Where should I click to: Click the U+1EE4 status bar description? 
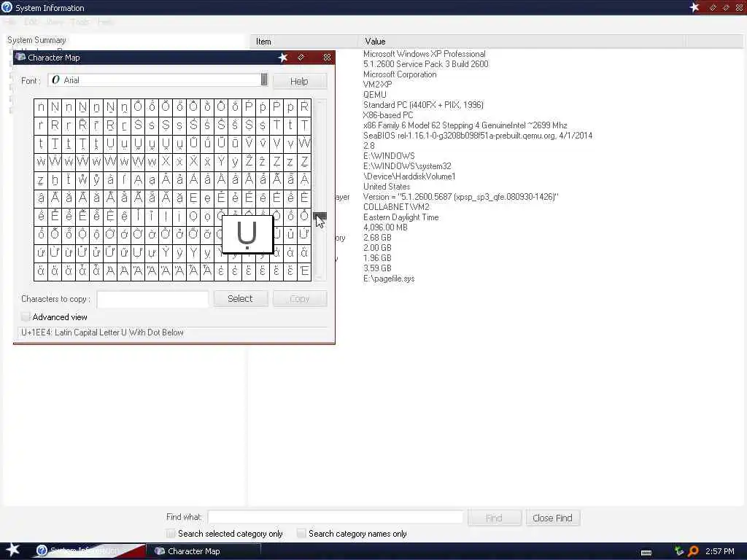tap(102, 332)
